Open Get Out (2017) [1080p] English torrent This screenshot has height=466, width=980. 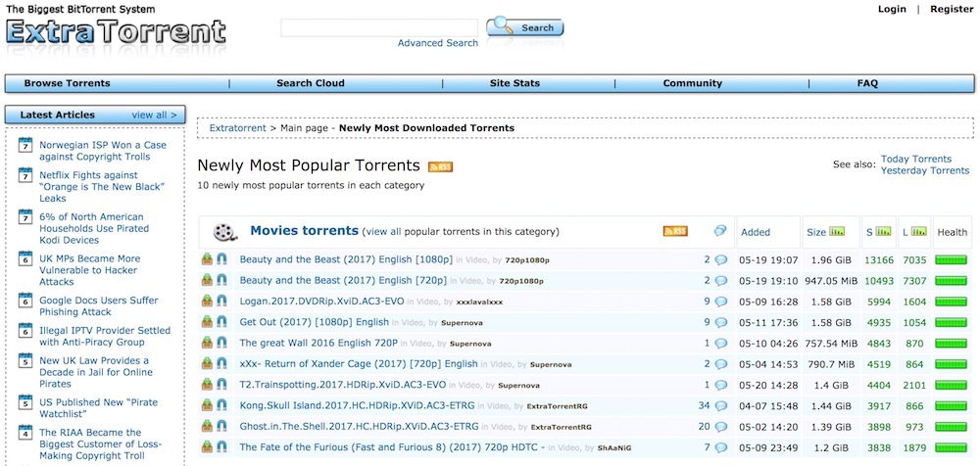click(x=315, y=322)
